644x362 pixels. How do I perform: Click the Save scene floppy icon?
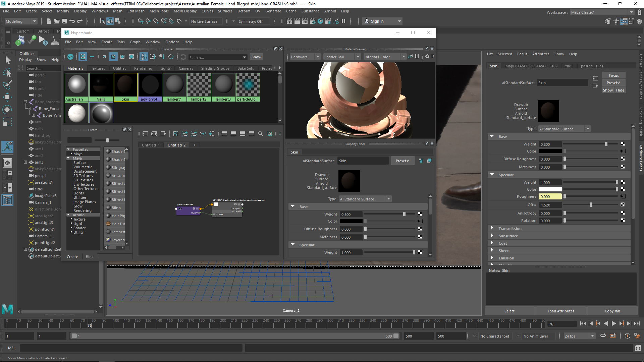64,21
